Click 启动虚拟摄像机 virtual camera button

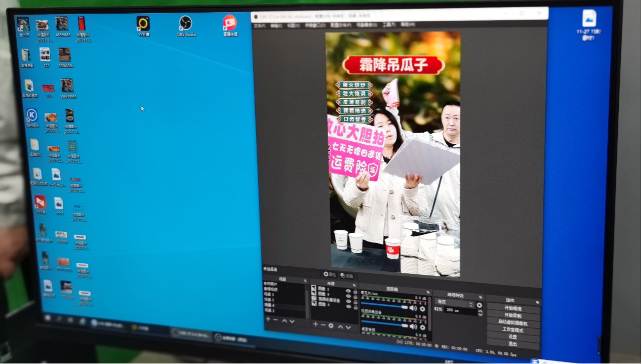[512, 323]
